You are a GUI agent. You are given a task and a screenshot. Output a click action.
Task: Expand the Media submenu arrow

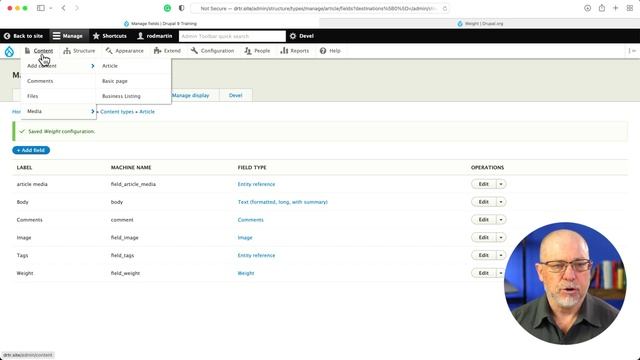click(93, 111)
